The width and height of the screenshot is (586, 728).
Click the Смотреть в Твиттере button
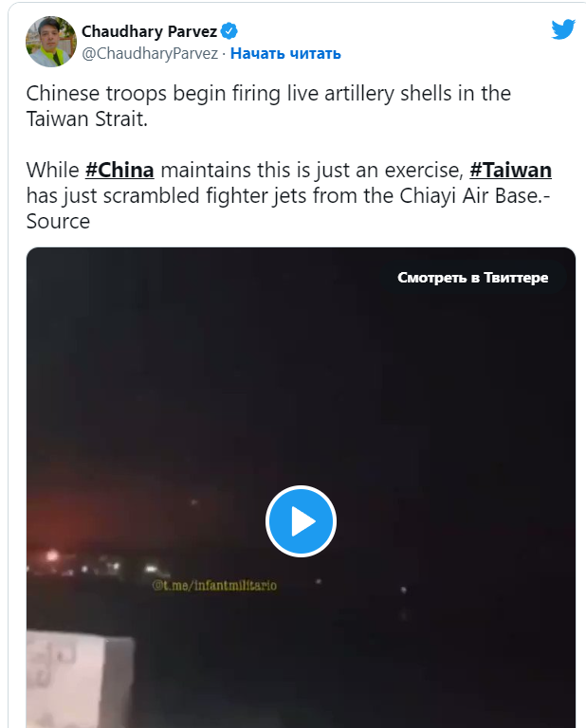pyautogui.click(x=473, y=277)
